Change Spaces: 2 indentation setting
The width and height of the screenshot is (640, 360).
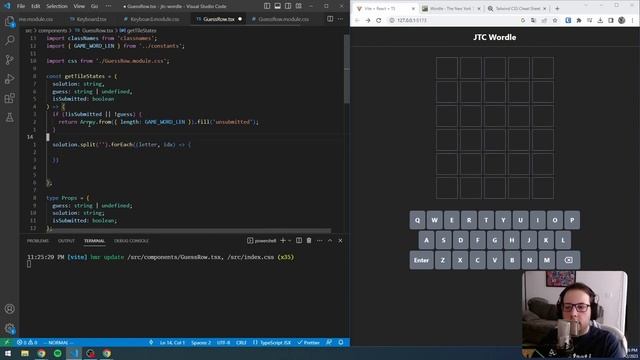201,342
